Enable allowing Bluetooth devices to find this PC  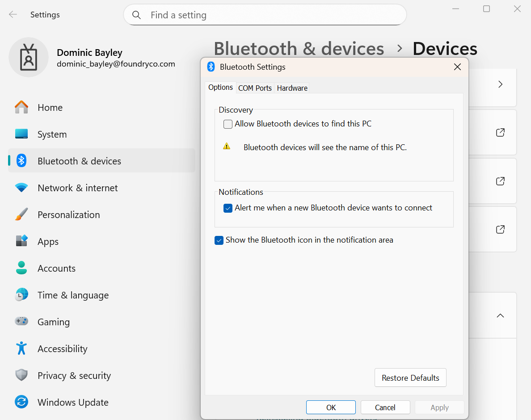pos(228,124)
